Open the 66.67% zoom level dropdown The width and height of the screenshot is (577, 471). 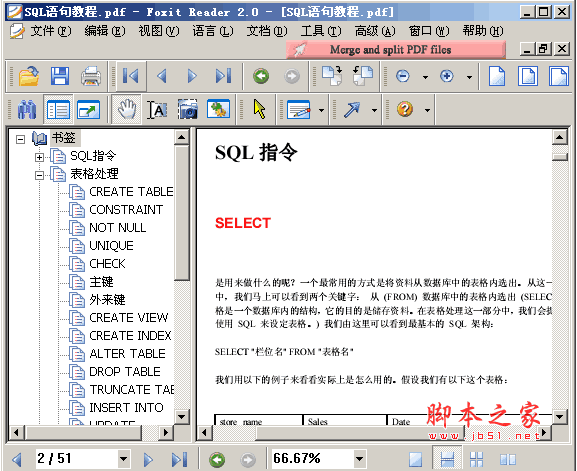click(359, 458)
